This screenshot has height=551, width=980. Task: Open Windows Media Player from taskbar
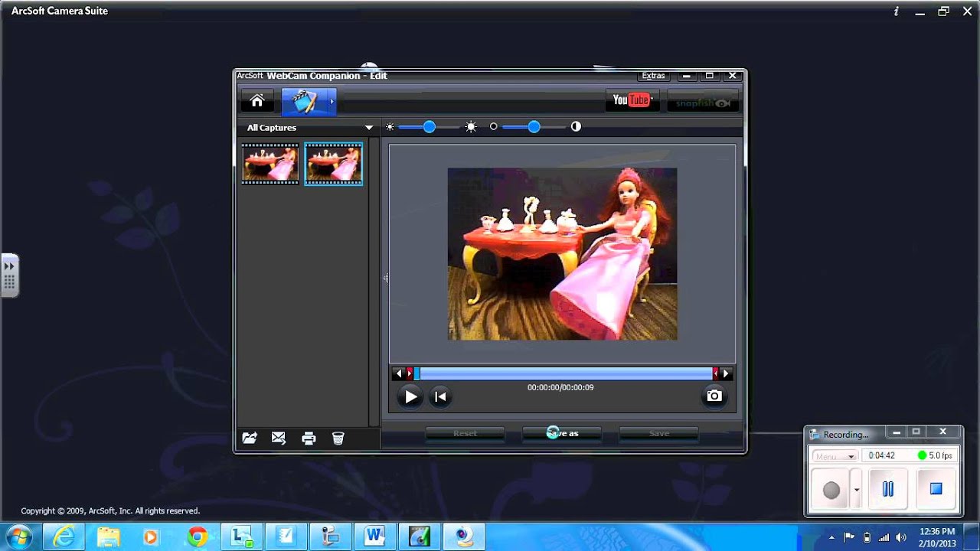tap(151, 537)
